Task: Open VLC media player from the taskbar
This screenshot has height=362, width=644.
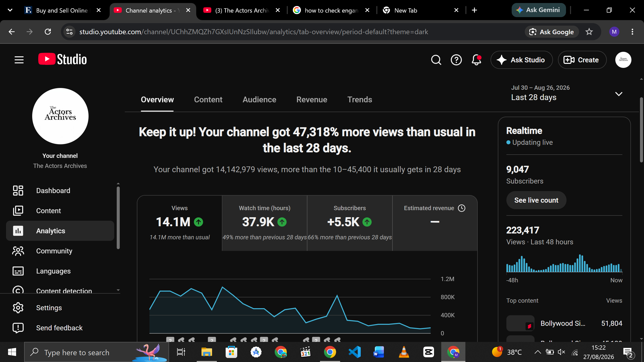Action: (x=404, y=352)
